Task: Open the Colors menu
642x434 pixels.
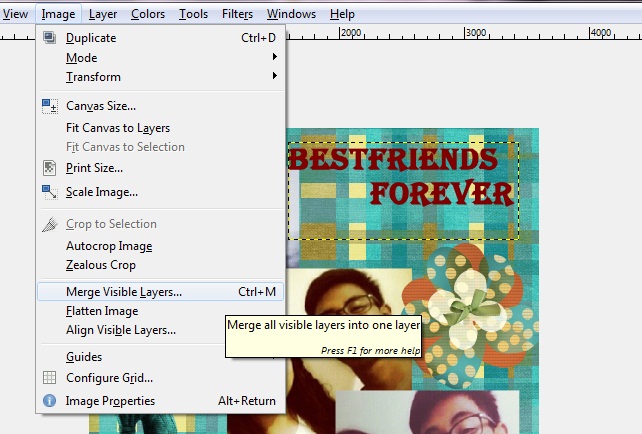Action: [x=148, y=14]
